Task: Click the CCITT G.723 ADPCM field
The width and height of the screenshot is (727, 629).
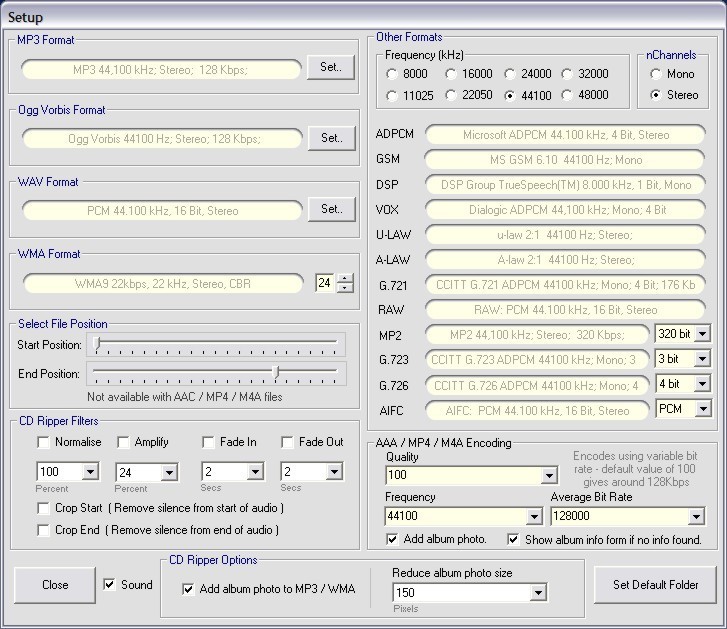Action: point(537,360)
